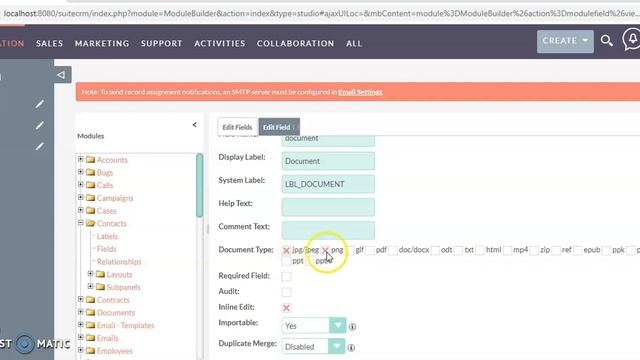
Task: Open the ALL menu
Action: click(x=354, y=43)
